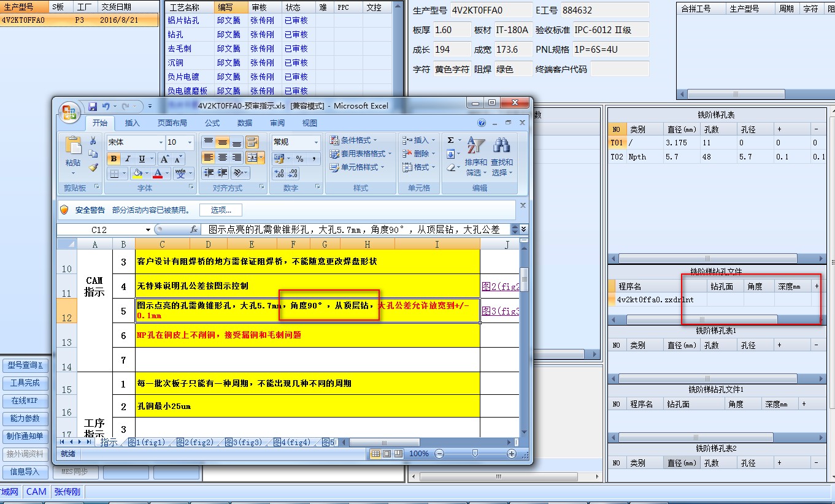This screenshot has width=835, height=504.
Task: Click the zoom in plus button in Excel
Action: (512, 454)
